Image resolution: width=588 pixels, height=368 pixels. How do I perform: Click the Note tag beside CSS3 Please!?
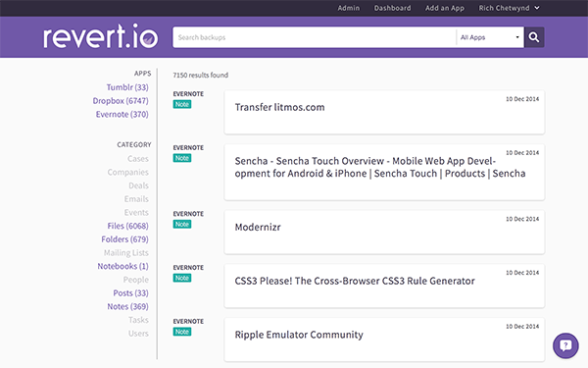click(x=182, y=278)
